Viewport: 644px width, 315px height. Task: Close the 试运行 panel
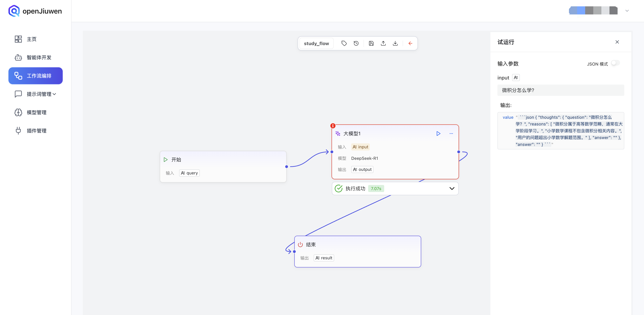pos(617,42)
